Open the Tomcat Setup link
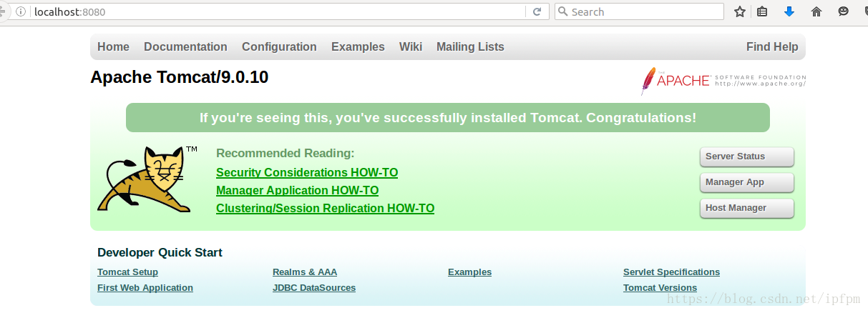The image size is (868, 313). point(127,272)
